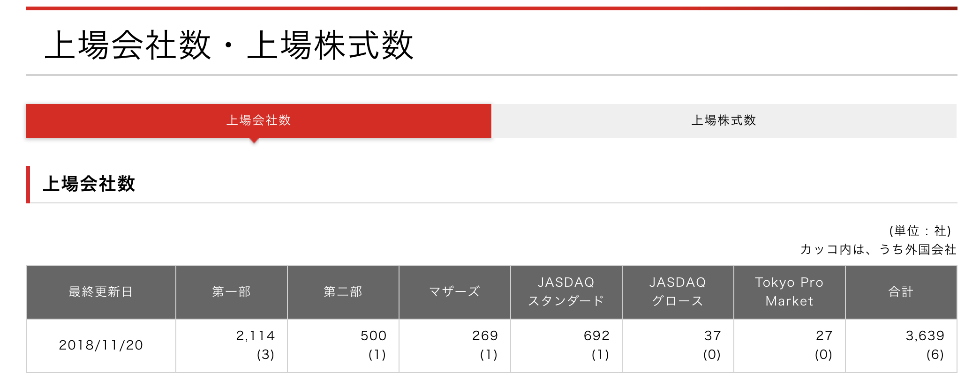Click the bold 上場会社数 section heading
The image size is (980, 388).
pos(89,184)
